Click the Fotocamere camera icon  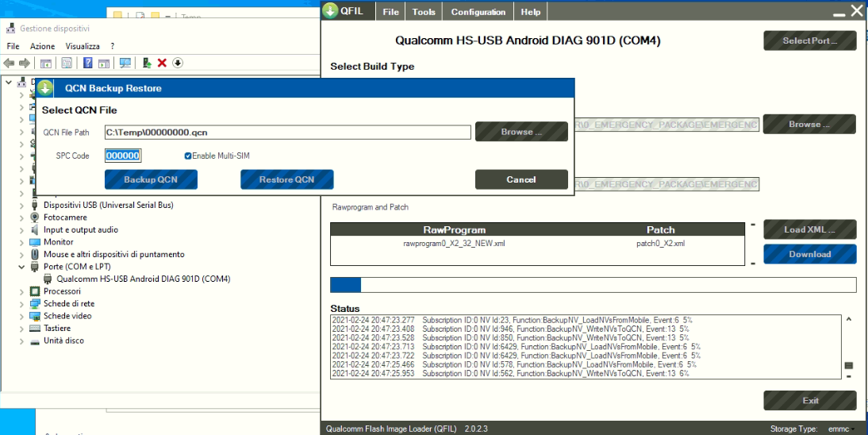pyautogui.click(x=35, y=217)
